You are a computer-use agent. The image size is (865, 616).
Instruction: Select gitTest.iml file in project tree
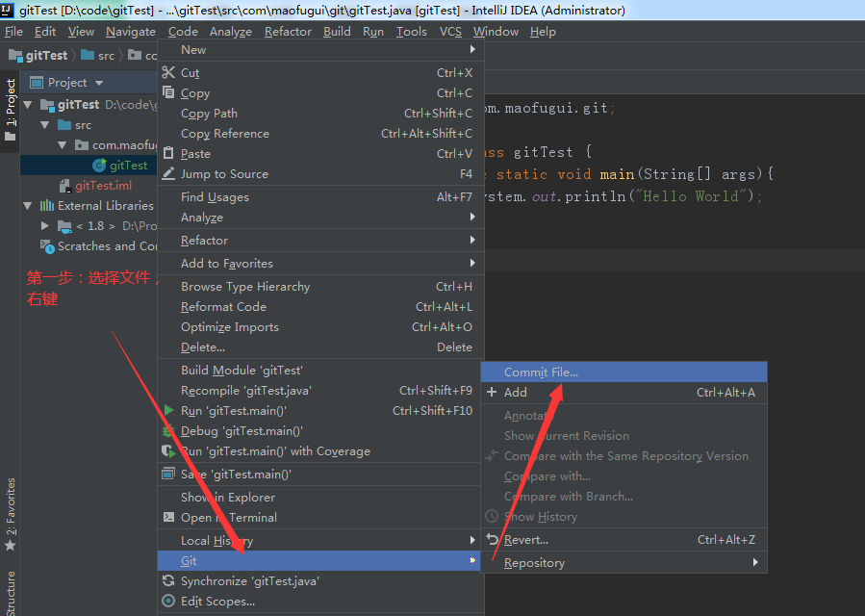103,186
